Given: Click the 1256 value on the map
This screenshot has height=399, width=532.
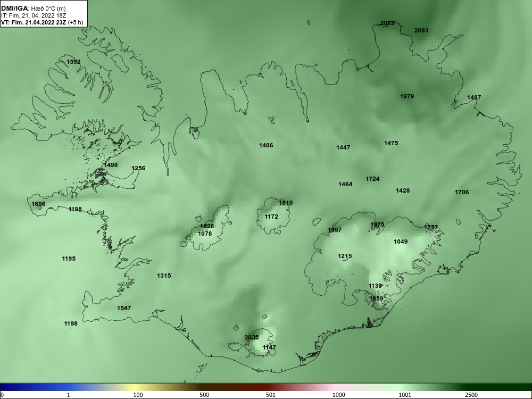Looking at the screenshot, I should (138, 168).
